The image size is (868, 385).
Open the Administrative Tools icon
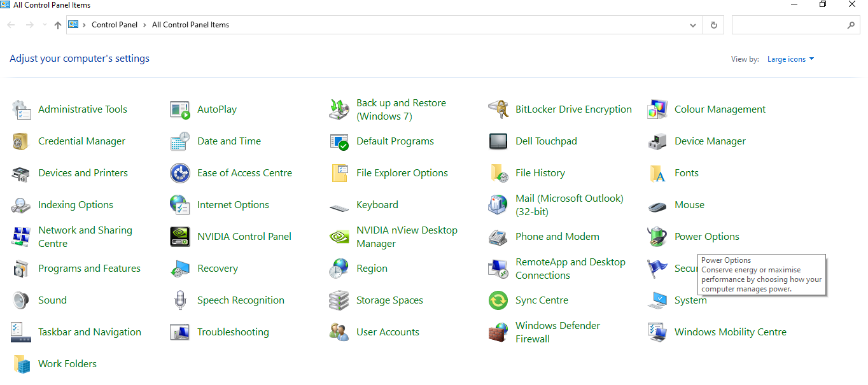21,109
